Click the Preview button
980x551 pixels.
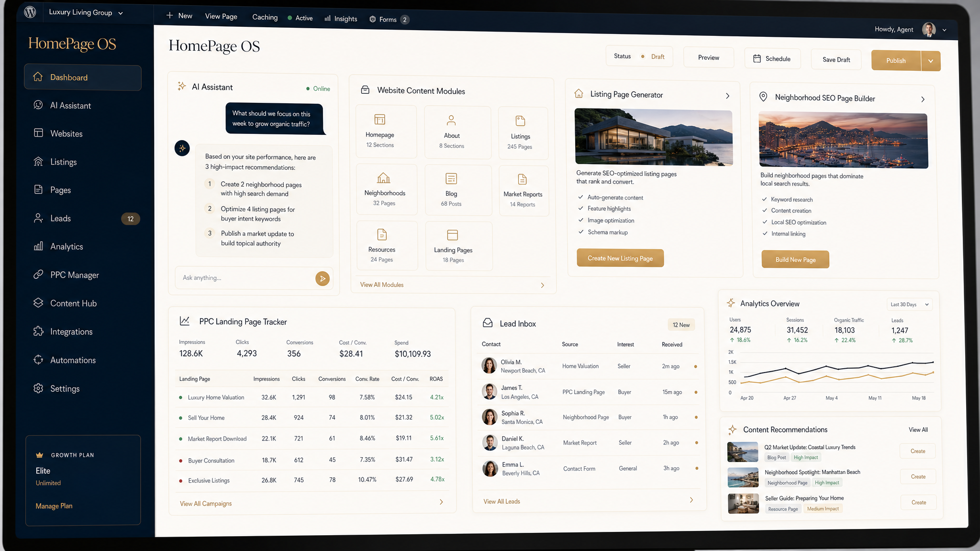(x=708, y=57)
